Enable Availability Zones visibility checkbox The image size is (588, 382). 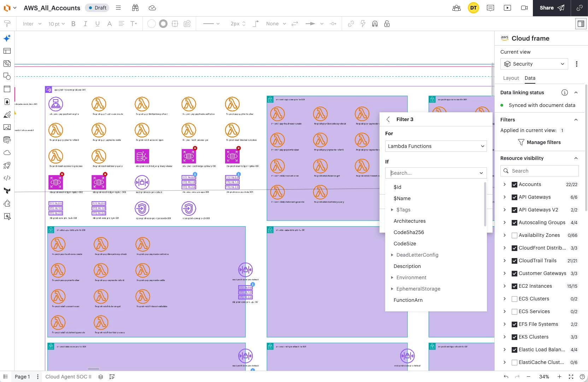coord(514,235)
